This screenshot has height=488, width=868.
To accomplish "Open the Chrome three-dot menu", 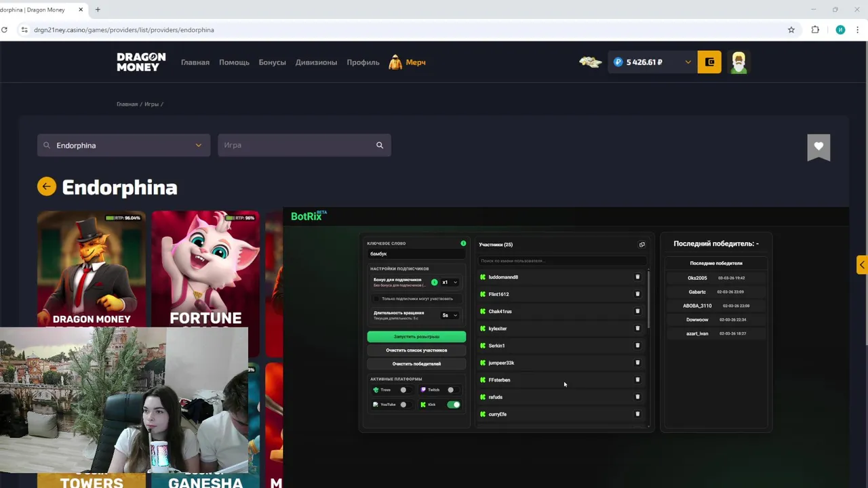I will 858,30.
